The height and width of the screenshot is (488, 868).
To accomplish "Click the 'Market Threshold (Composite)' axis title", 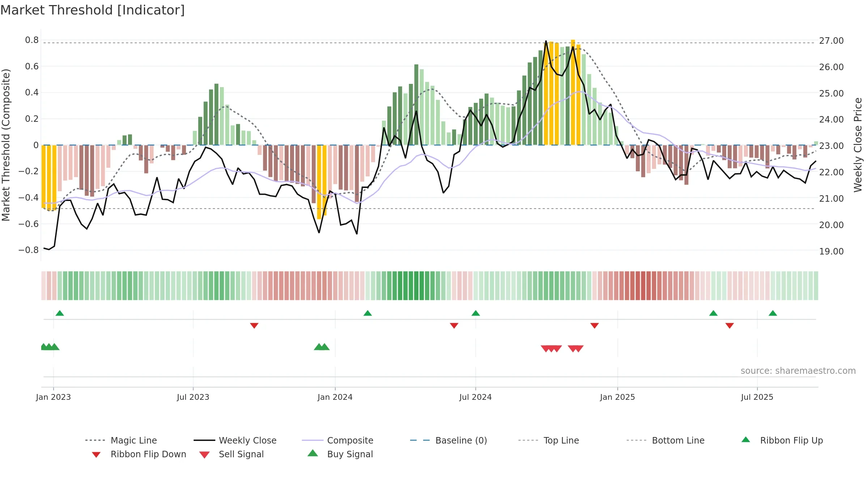I will [6, 145].
